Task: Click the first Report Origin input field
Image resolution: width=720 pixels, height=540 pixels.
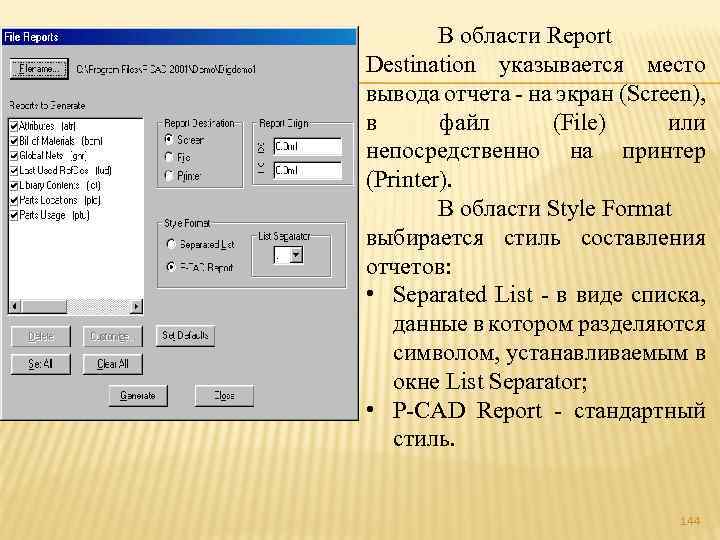Action: point(307,146)
